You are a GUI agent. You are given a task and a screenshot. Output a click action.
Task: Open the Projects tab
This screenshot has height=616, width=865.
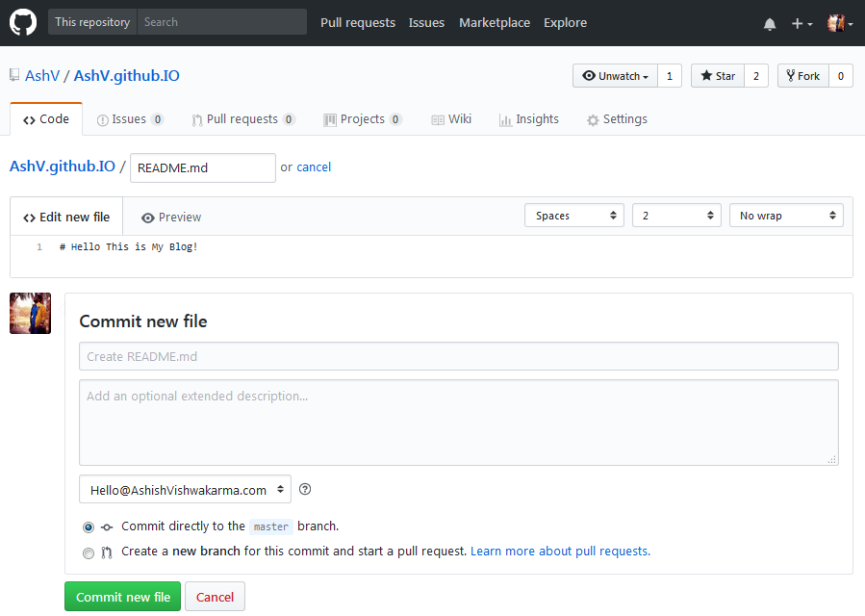point(363,119)
